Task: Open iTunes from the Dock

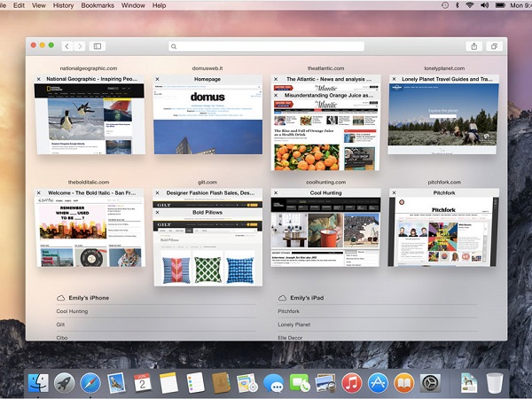Action: tap(351, 383)
